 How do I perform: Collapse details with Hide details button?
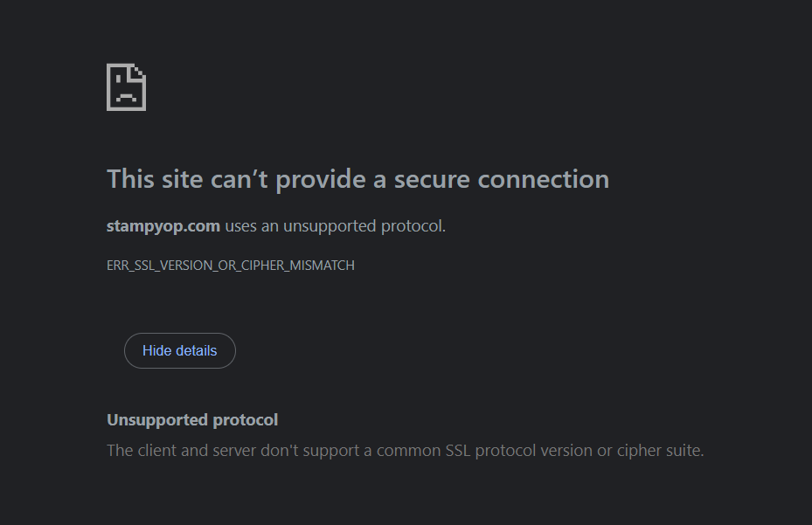[x=179, y=351]
